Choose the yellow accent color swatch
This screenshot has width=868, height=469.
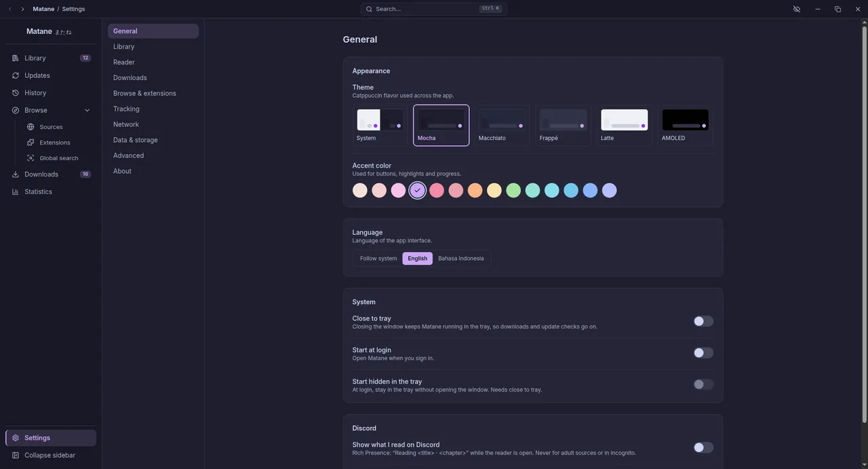tap(494, 191)
